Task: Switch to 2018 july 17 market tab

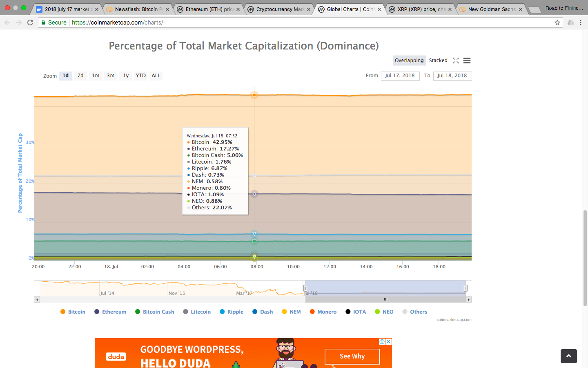Action: click(67, 9)
